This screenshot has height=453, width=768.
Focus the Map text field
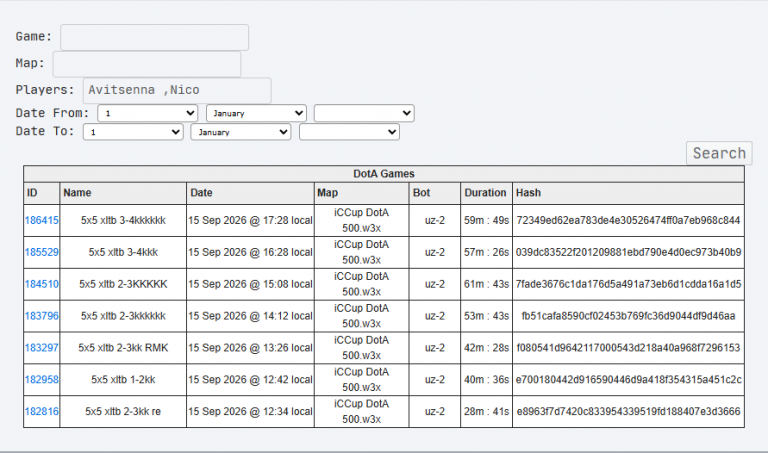point(147,64)
